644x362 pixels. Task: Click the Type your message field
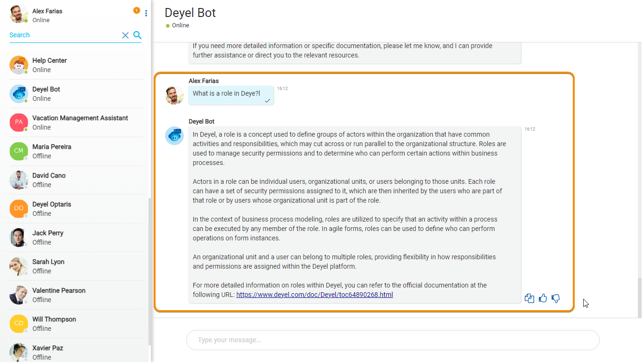(392, 340)
